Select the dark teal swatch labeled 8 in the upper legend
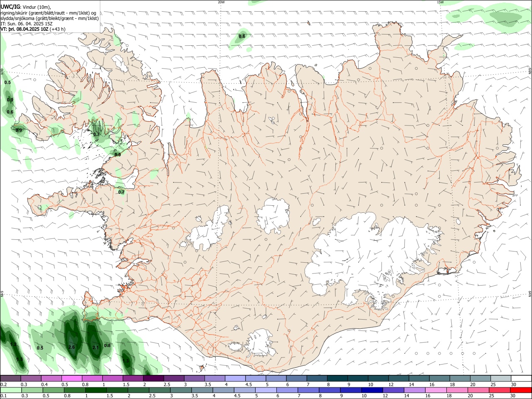The width and height of the screenshot is (532, 399). (337, 379)
